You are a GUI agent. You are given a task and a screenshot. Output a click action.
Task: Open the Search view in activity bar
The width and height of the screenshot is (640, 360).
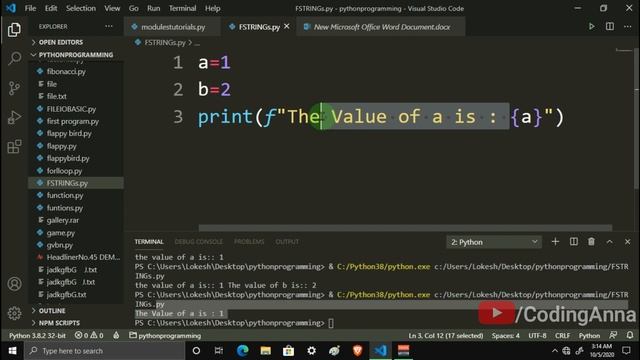tap(14, 58)
